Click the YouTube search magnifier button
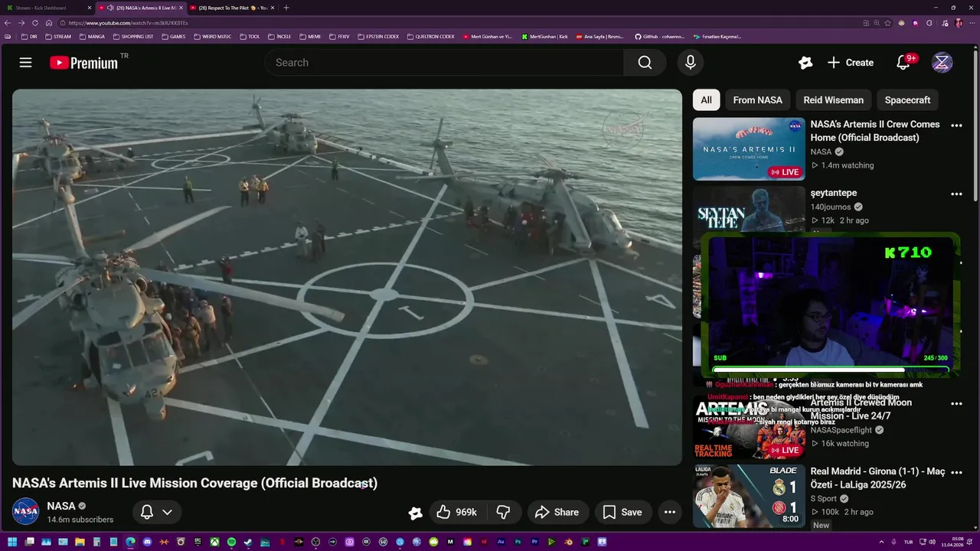980x551 pixels. 645,63
